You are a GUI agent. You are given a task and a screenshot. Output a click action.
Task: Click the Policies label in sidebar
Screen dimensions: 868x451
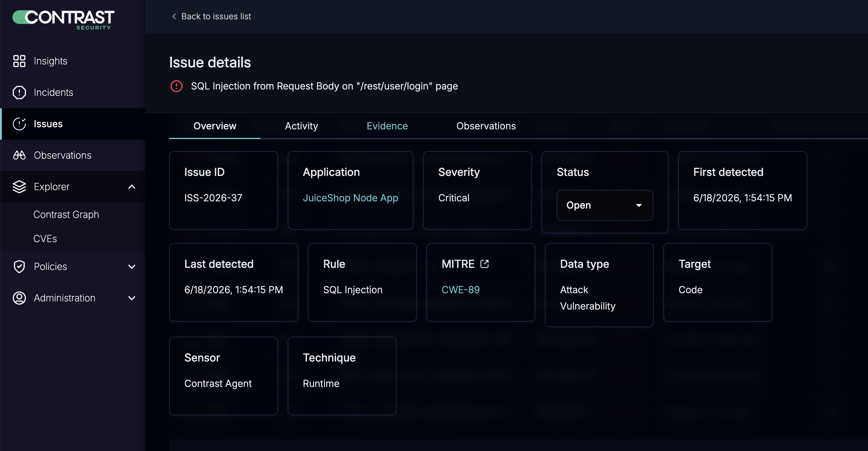coord(50,266)
